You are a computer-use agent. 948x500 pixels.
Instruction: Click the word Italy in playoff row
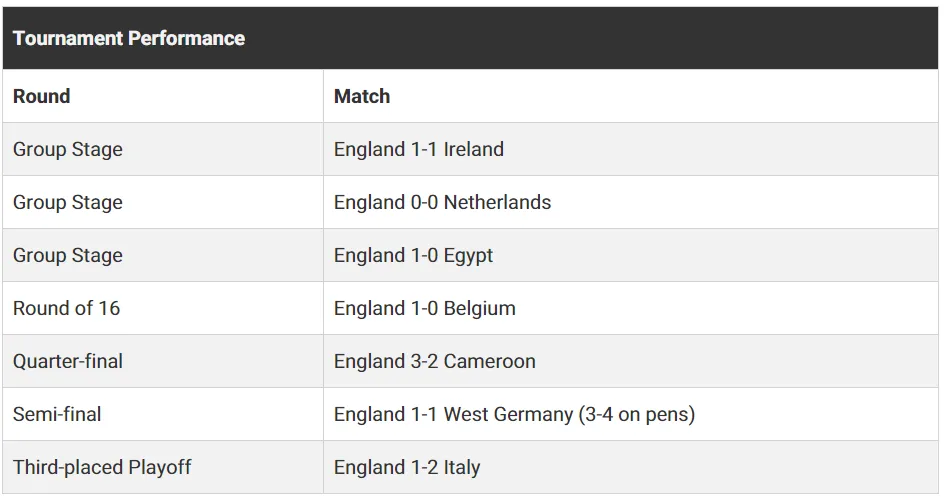(462, 467)
